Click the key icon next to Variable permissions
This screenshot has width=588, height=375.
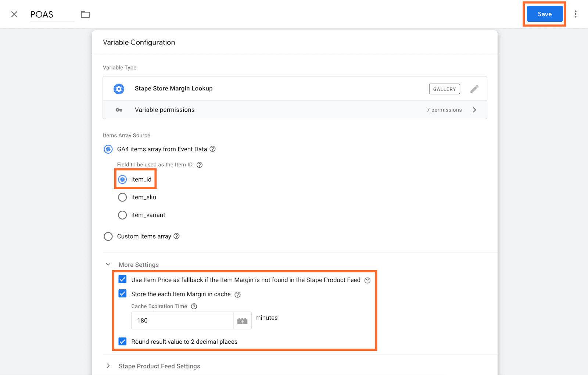coord(118,110)
